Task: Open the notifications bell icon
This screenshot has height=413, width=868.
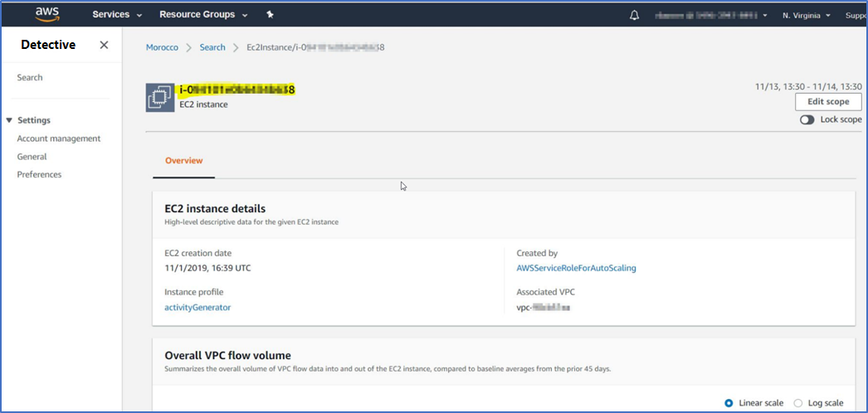Action: [635, 15]
